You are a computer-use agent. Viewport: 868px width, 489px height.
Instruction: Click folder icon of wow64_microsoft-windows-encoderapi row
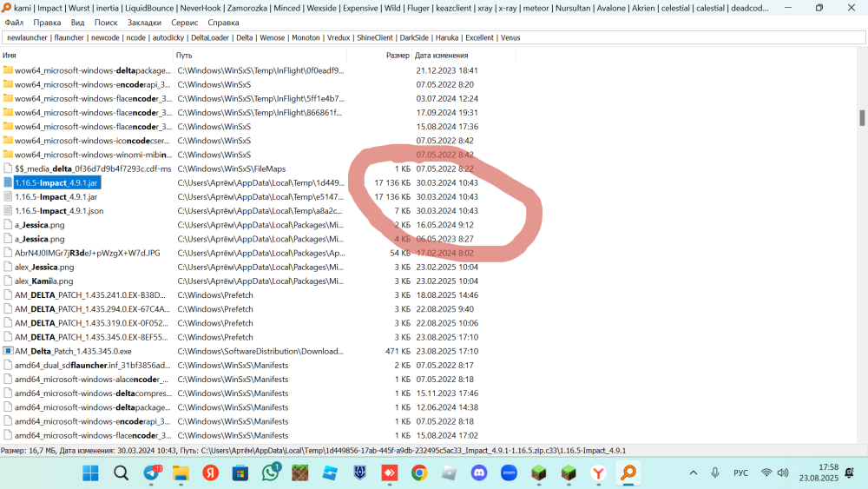(x=8, y=84)
